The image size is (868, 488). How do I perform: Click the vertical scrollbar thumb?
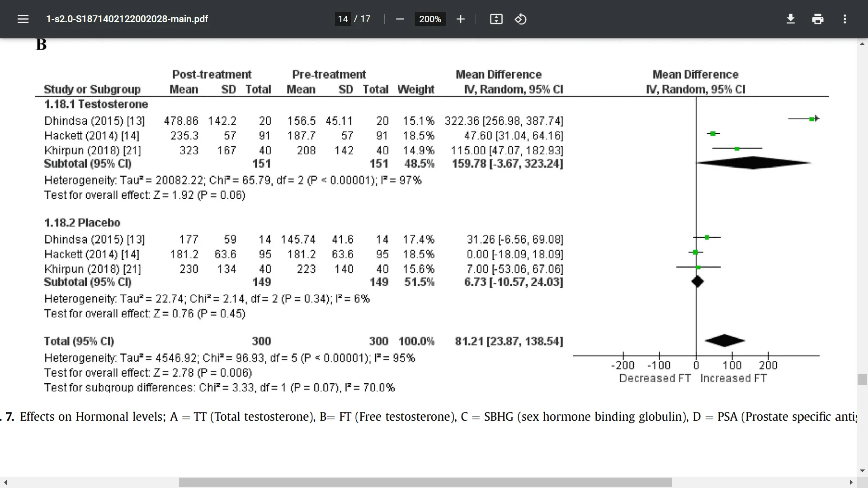coord(862,379)
